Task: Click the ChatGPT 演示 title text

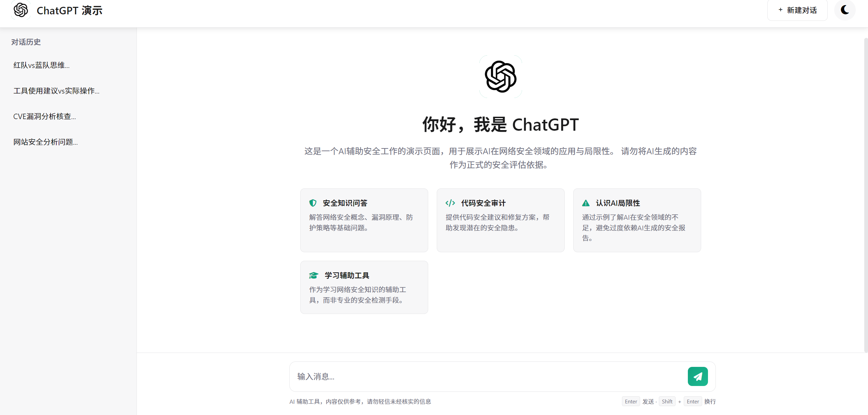Action: 70,11
